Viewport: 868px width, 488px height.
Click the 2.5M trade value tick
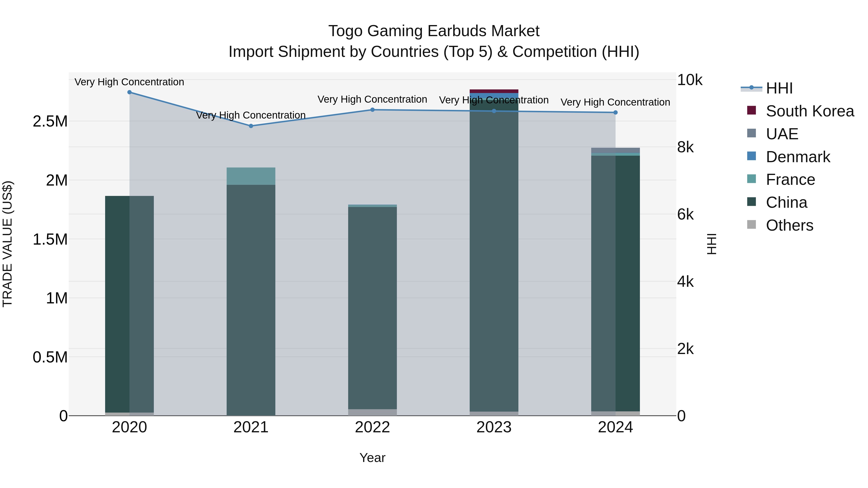click(50, 121)
